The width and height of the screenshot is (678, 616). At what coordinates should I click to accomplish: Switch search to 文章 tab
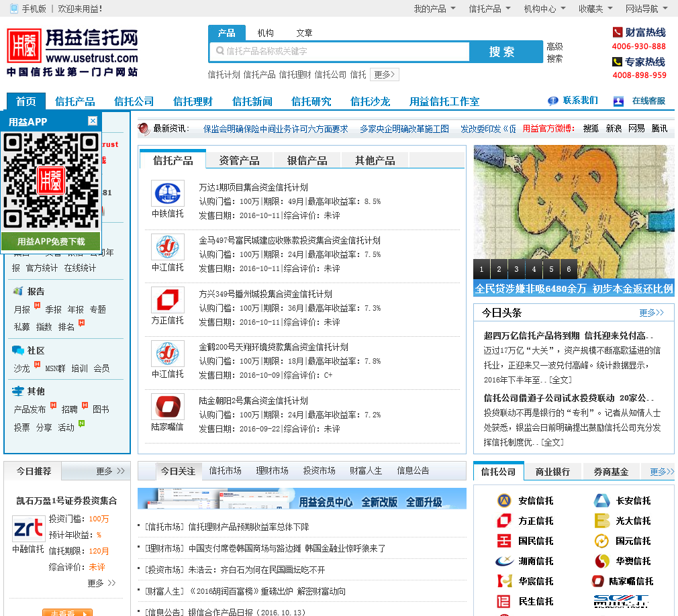click(x=304, y=34)
